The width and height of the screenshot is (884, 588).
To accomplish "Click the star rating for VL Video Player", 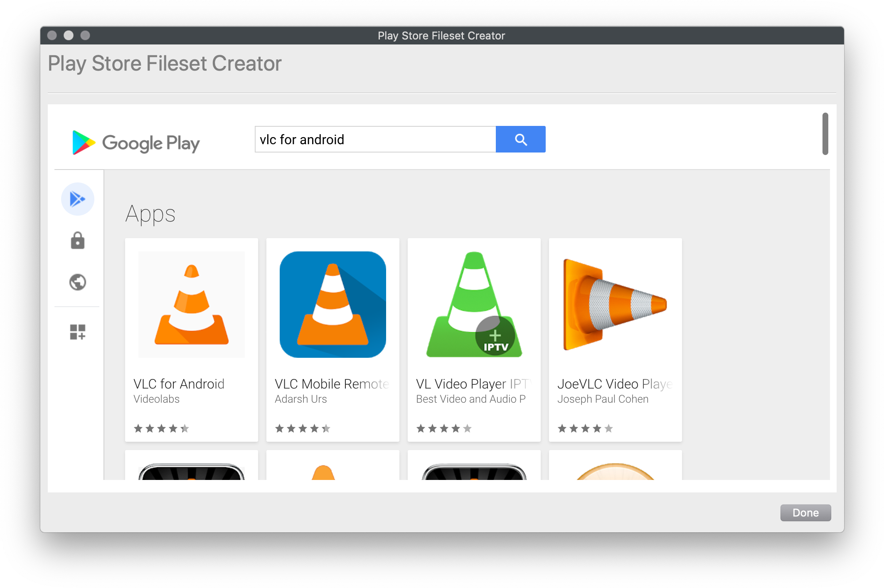I will pos(444,428).
